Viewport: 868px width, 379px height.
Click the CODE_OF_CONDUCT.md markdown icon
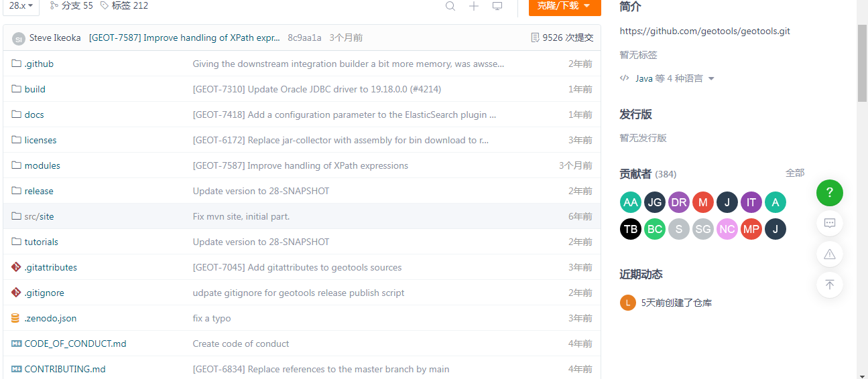[x=17, y=344]
